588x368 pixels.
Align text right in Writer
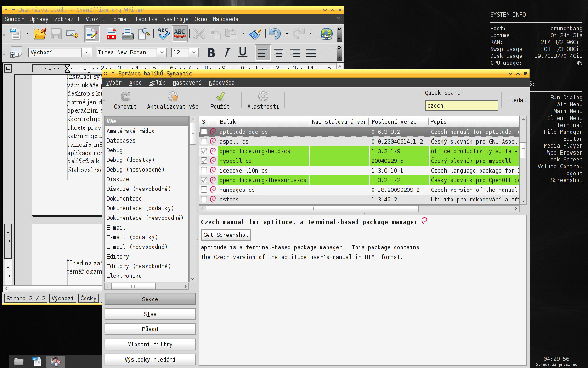click(294, 52)
